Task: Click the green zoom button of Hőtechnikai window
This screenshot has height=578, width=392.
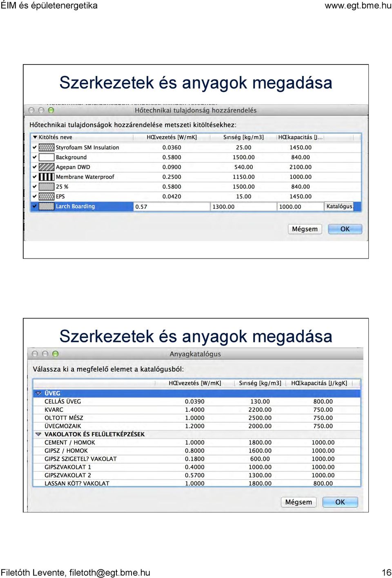Action: pos(51,110)
